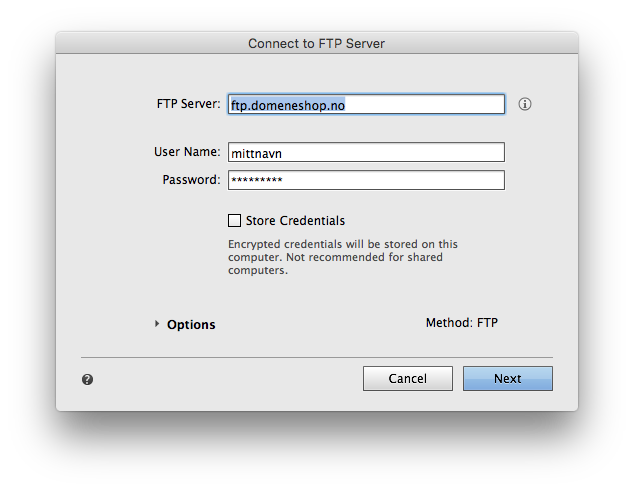
Task: Click the masked asterisks in Password field
Action: [257, 180]
